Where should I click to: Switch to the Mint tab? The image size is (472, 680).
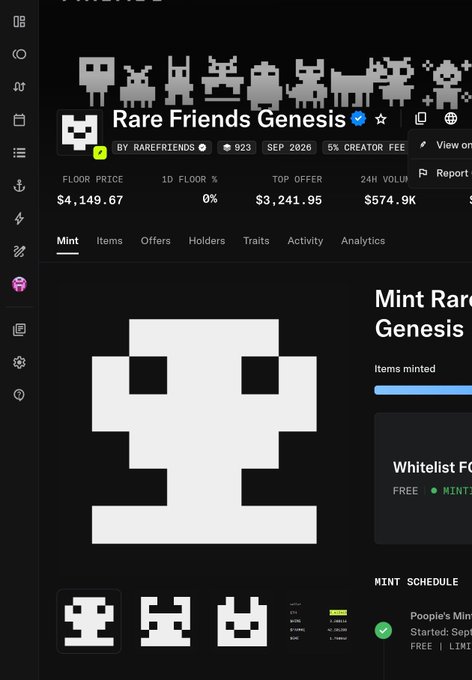(x=68, y=241)
